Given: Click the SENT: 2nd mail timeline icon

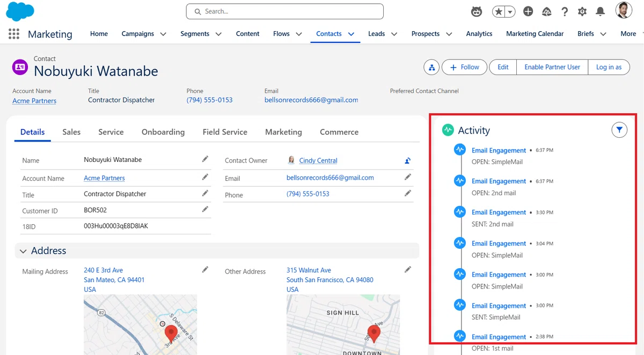Looking at the screenshot, I should pos(459,212).
